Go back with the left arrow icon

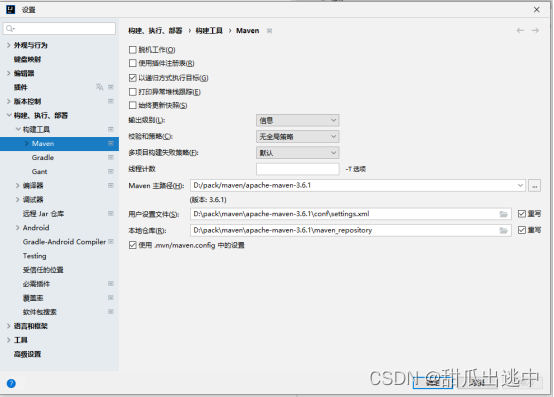tap(520, 30)
